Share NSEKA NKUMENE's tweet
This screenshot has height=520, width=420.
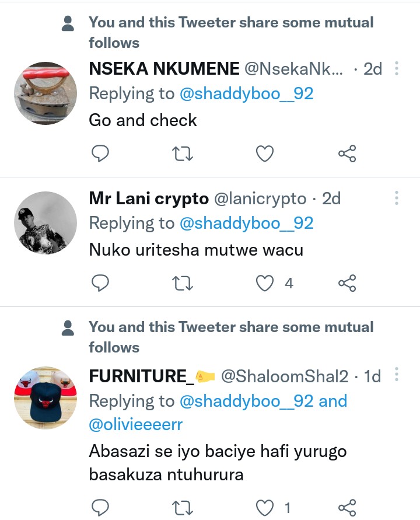coord(347,153)
